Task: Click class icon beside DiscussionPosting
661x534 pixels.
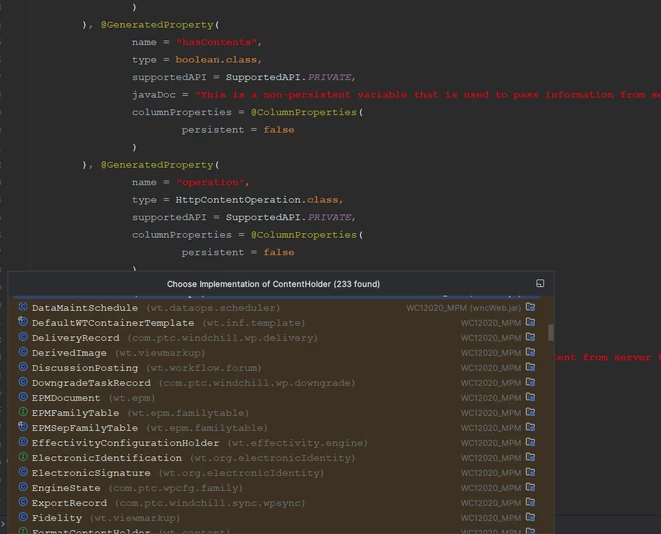Action: 23,367
